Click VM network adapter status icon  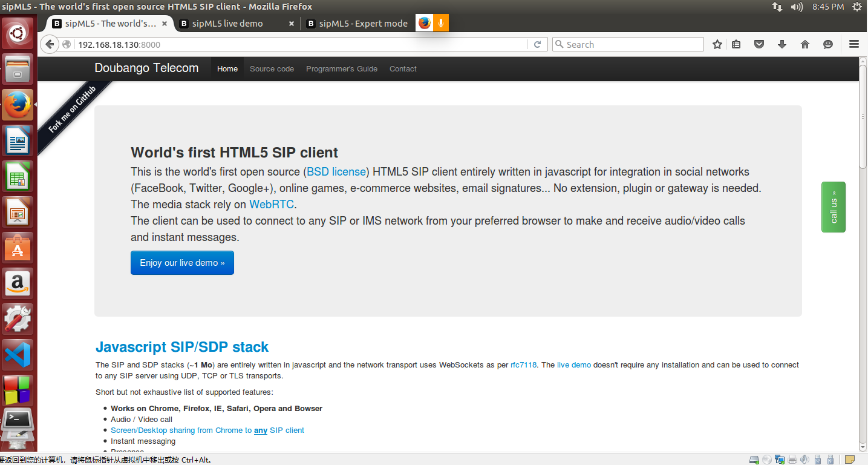coord(780,460)
